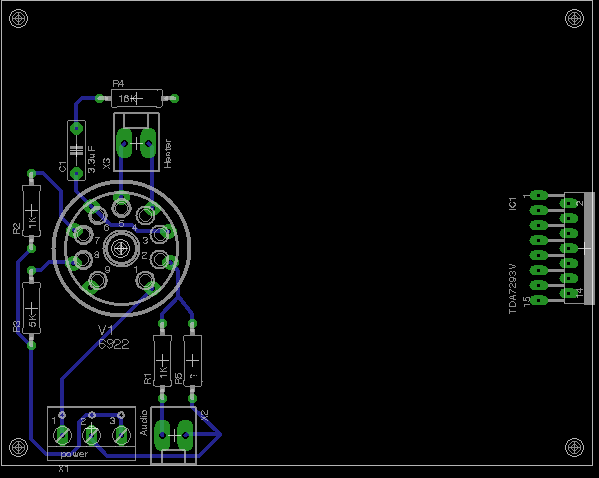Click the bottom-left mounting hole
This screenshot has width=599, height=478.
click(x=18, y=447)
